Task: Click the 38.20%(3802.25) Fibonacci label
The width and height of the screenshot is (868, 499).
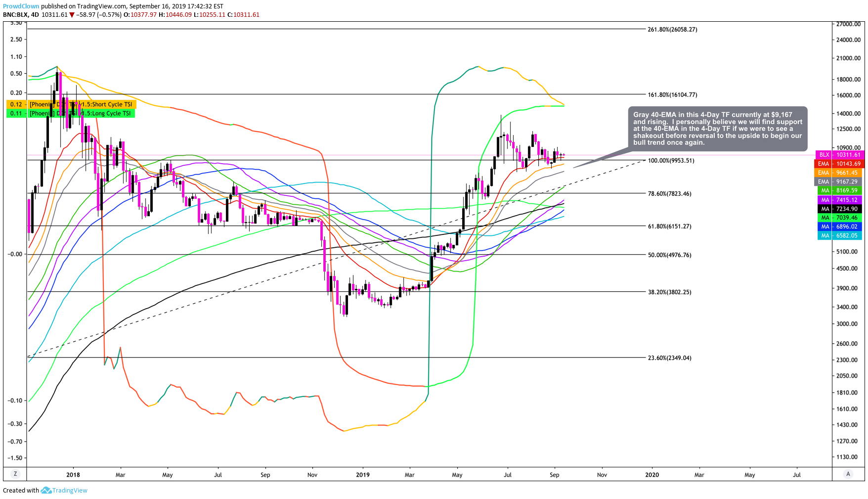Action: pos(669,292)
